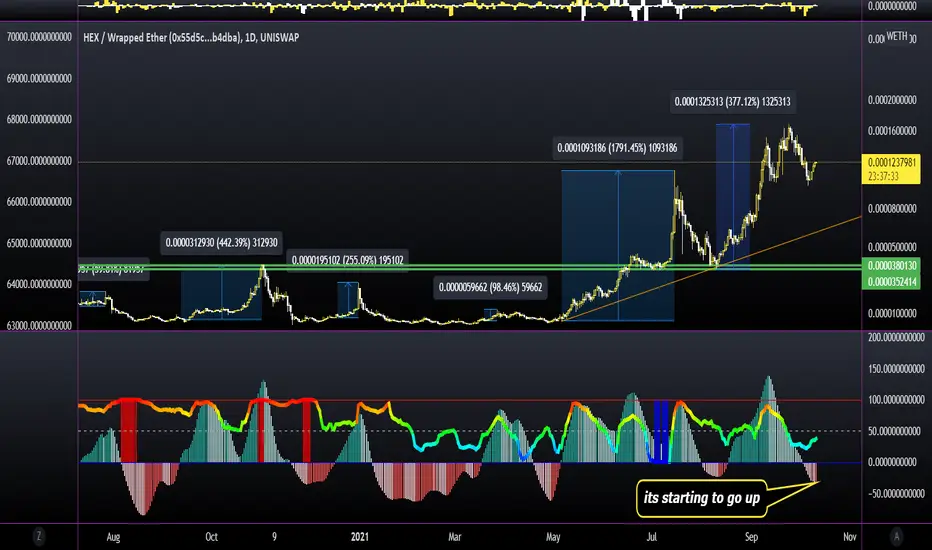
Task: Click the 200.0000000000 indicator axis value
Action: pyautogui.click(x=896, y=337)
